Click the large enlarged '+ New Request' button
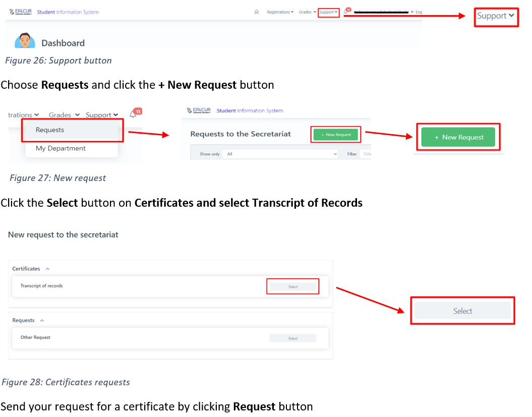This screenshot has height=417, width=532. click(x=458, y=137)
